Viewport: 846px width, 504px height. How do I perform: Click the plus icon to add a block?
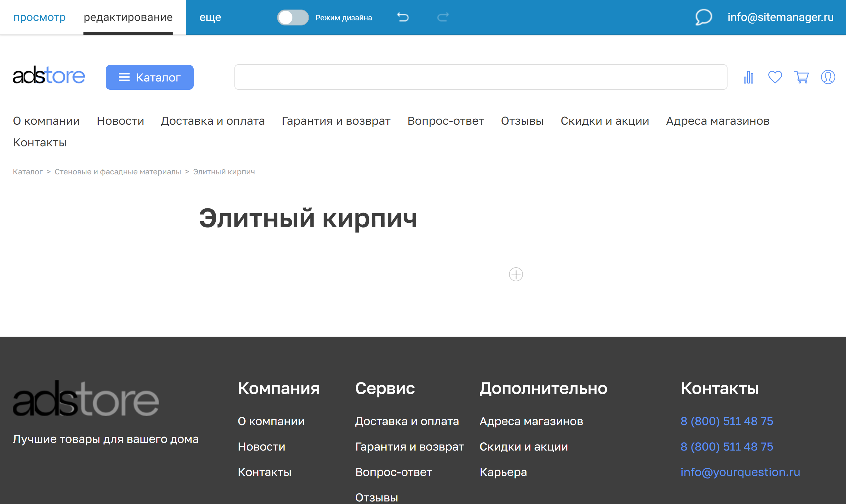point(516,275)
